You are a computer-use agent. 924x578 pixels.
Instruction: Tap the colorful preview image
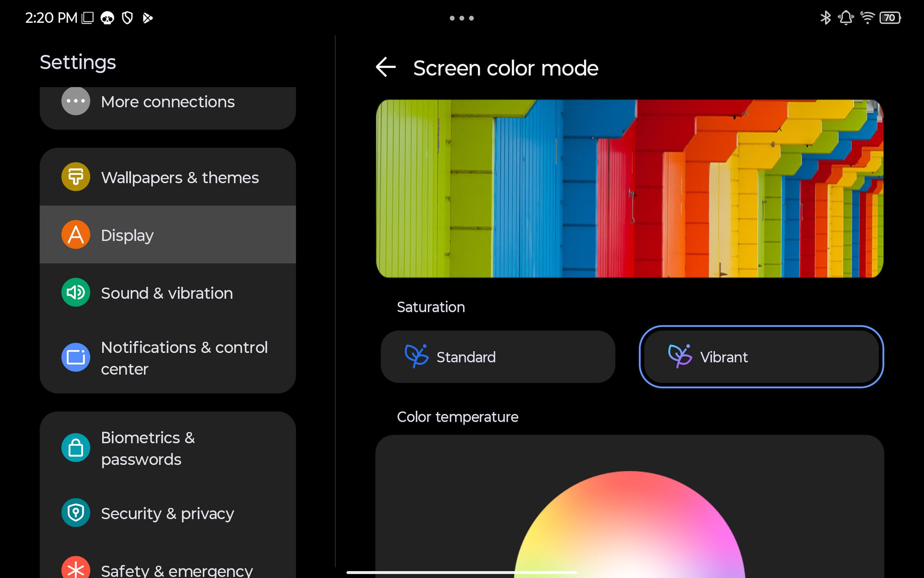click(x=629, y=188)
